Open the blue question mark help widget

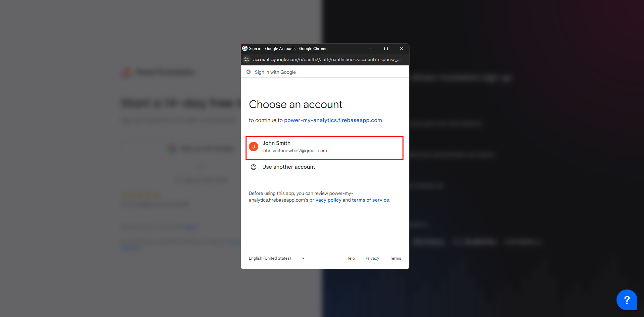click(x=627, y=300)
